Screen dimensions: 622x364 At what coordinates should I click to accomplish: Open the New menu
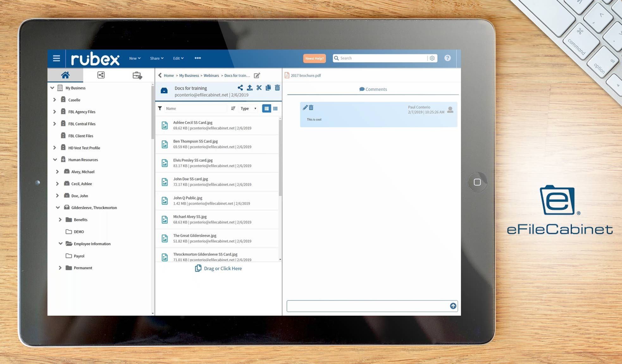point(134,58)
